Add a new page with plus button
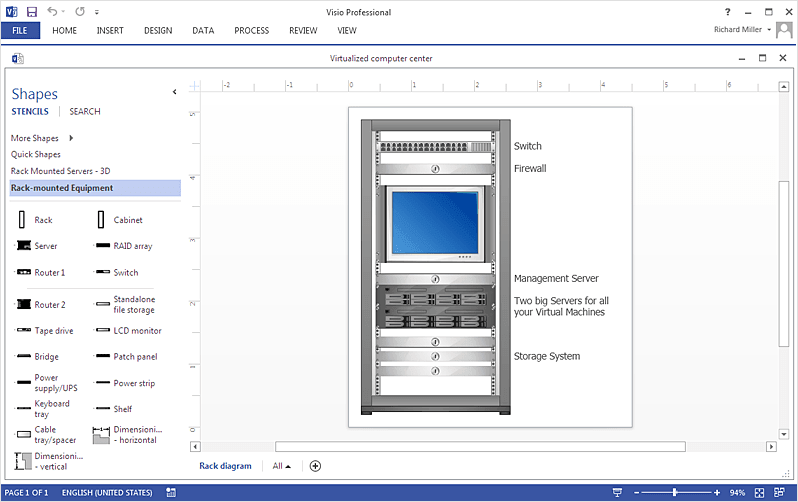 click(316, 466)
